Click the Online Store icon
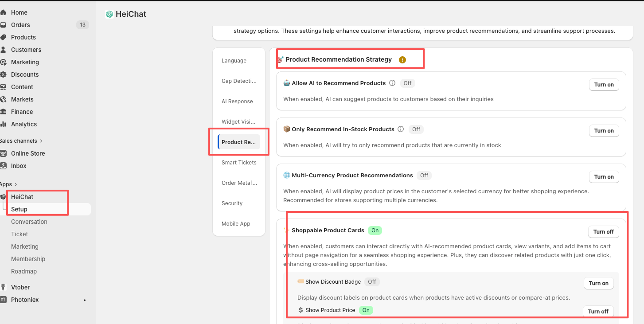Screen dimensions: 644x324 [x=3, y=153]
